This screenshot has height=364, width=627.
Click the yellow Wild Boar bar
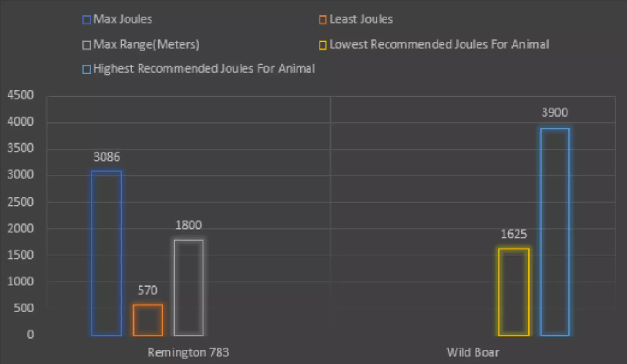[x=514, y=292]
